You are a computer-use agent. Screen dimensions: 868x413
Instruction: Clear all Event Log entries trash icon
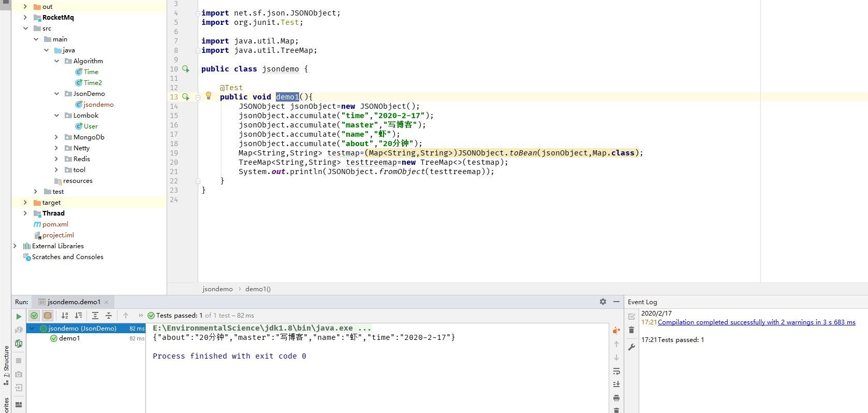[631, 330]
